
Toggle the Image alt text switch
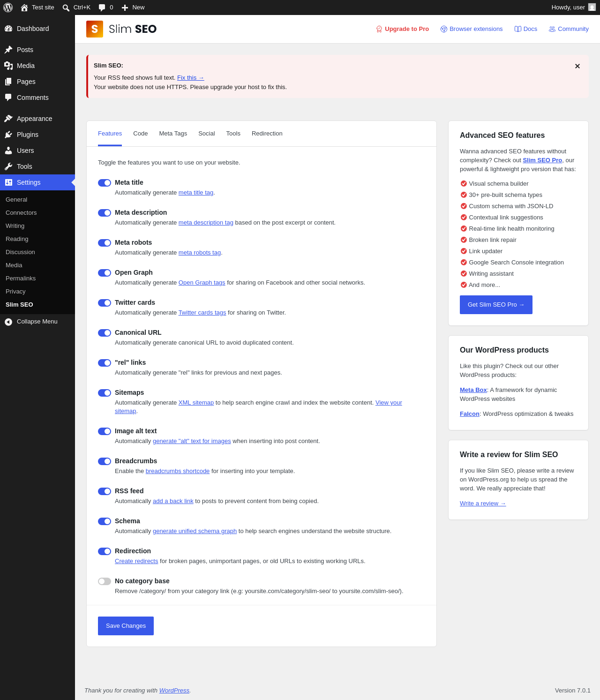coord(105,431)
